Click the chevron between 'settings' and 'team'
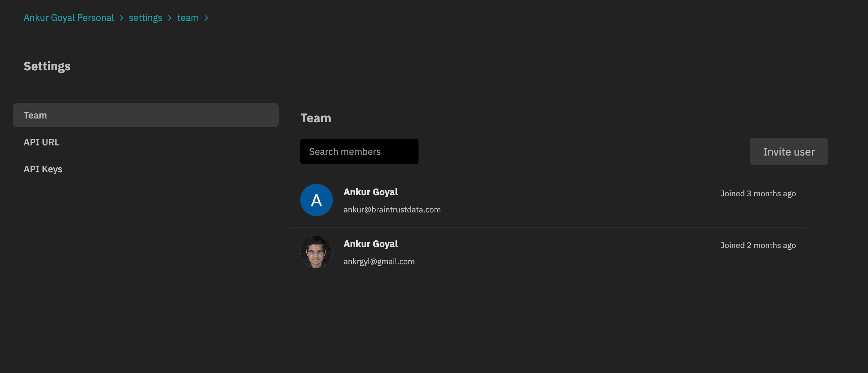 170,18
